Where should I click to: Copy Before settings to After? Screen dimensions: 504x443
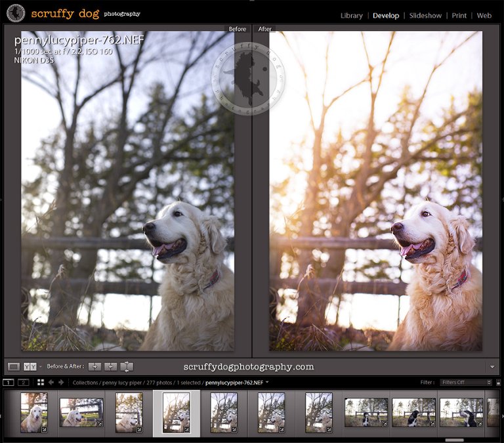[x=94, y=367]
